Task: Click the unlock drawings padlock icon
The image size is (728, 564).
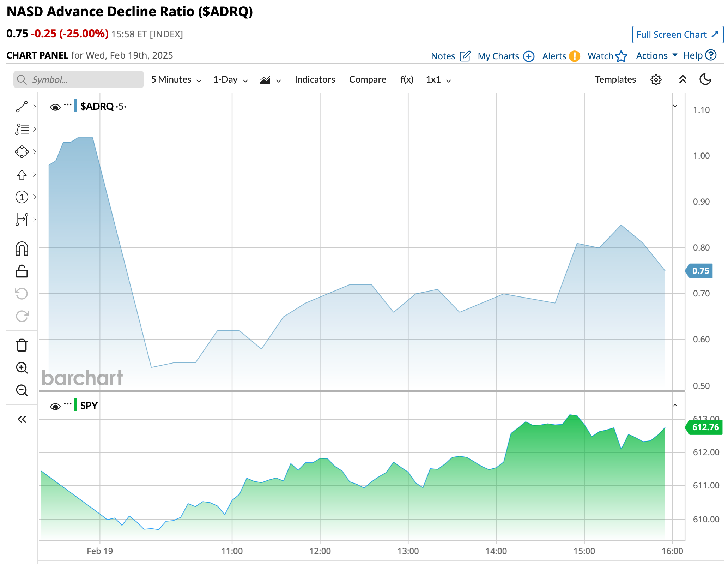Action: 22,271
